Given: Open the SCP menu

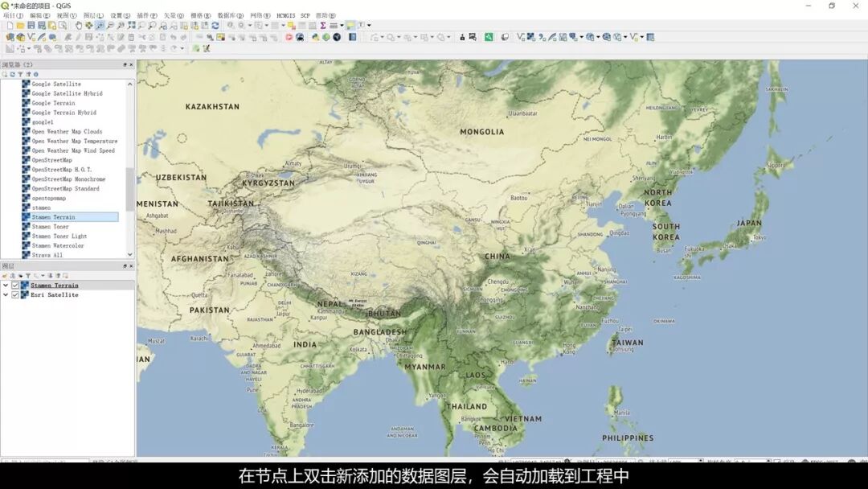Looking at the screenshot, I should [x=305, y=15].
